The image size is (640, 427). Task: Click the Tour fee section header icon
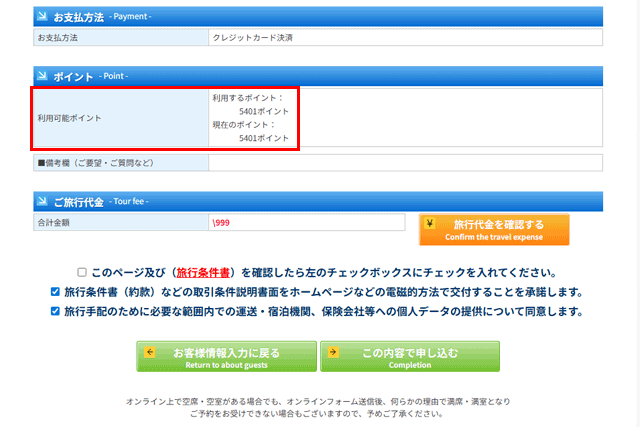[x=41, y=201]
